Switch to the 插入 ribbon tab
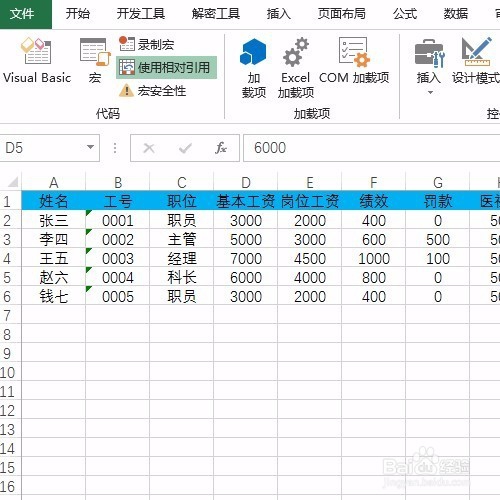This screenshot has height=500, width=500. point(279,14)
